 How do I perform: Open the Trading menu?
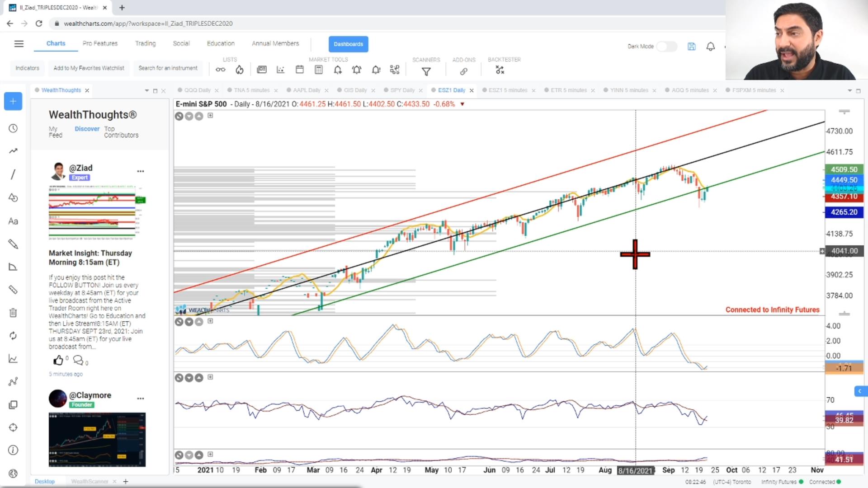145,43
